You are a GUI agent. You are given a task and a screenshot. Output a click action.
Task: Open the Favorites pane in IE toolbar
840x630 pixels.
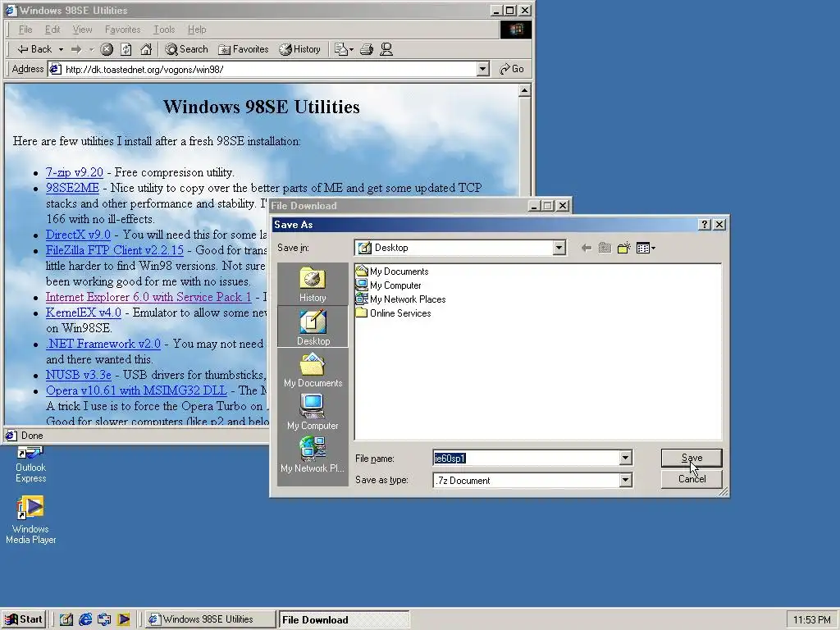[243, 49]
